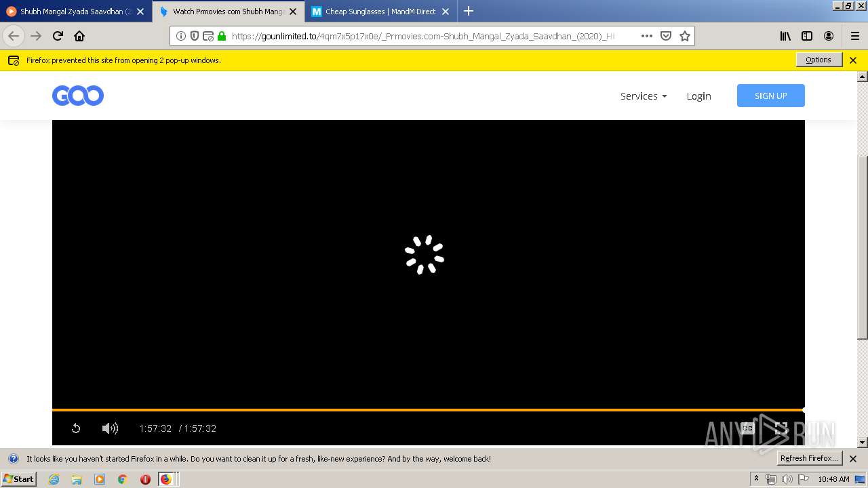Viewport: 868px width, 488px height.
Task: Reload the current page
Action: coord(58,36)
